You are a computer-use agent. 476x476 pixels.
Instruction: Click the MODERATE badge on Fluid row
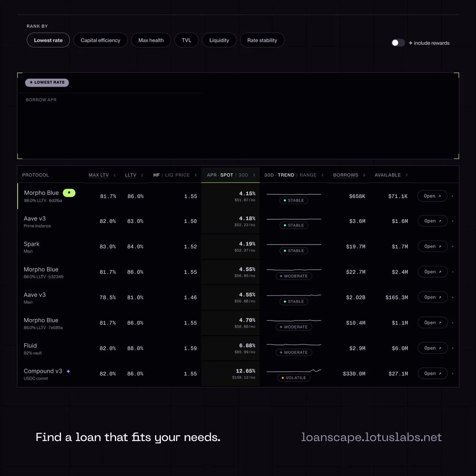coord(294,352)
